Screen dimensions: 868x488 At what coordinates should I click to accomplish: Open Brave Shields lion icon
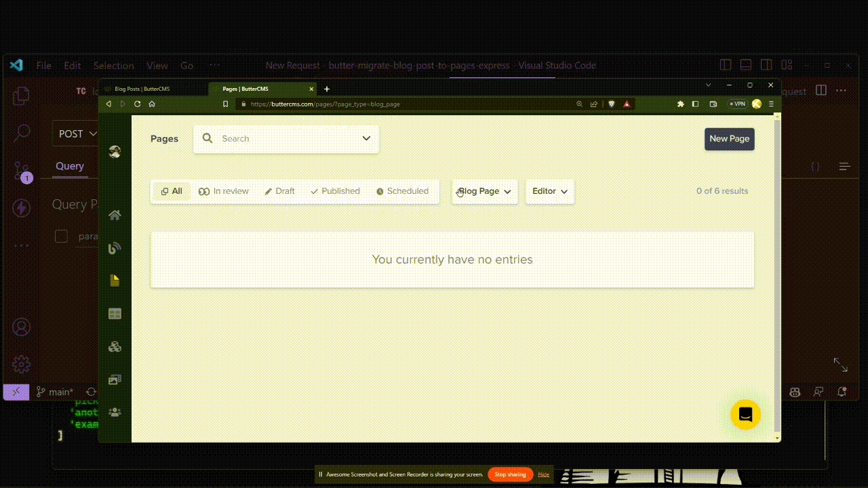point(611,104)
